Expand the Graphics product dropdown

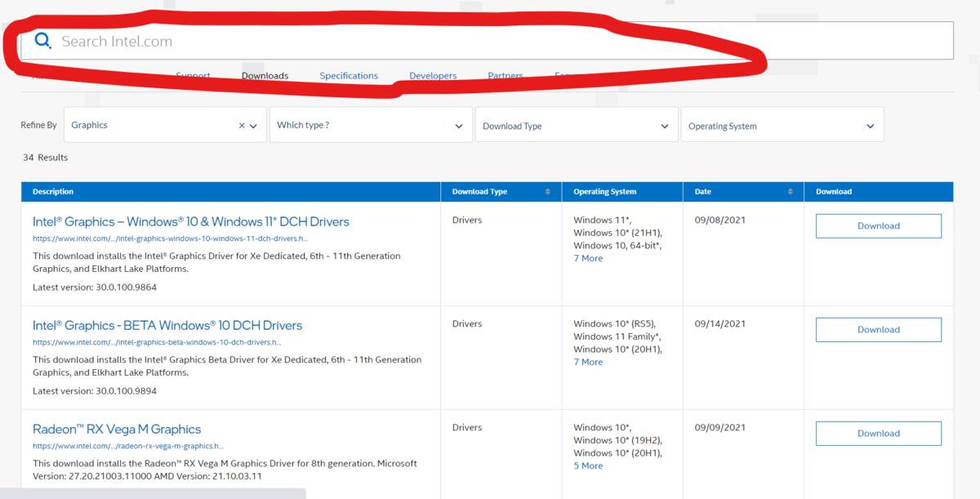[253, 126]
